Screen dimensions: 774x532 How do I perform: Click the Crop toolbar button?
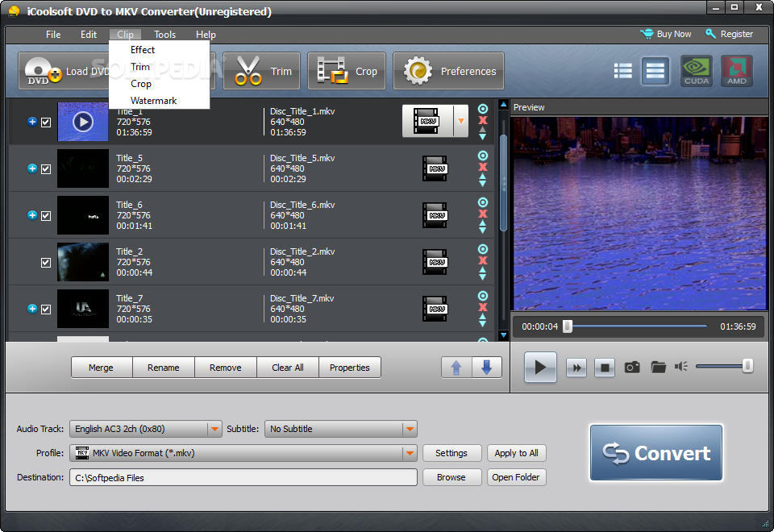pyautogui.click(x=347, y=71)
